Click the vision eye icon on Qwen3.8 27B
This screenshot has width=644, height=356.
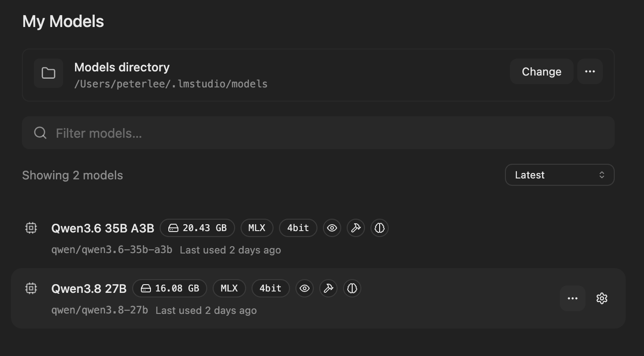click(305, 288)
